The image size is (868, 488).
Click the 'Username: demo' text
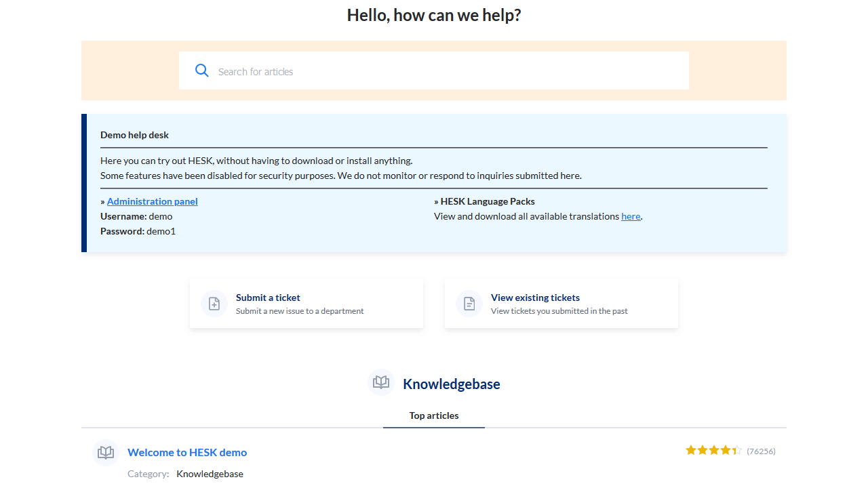coord(136,216)
